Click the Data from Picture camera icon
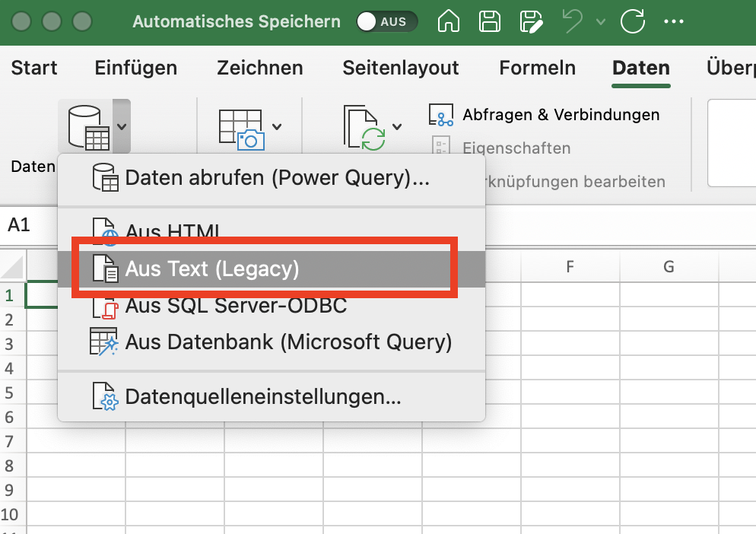 (x=238, y=128)
